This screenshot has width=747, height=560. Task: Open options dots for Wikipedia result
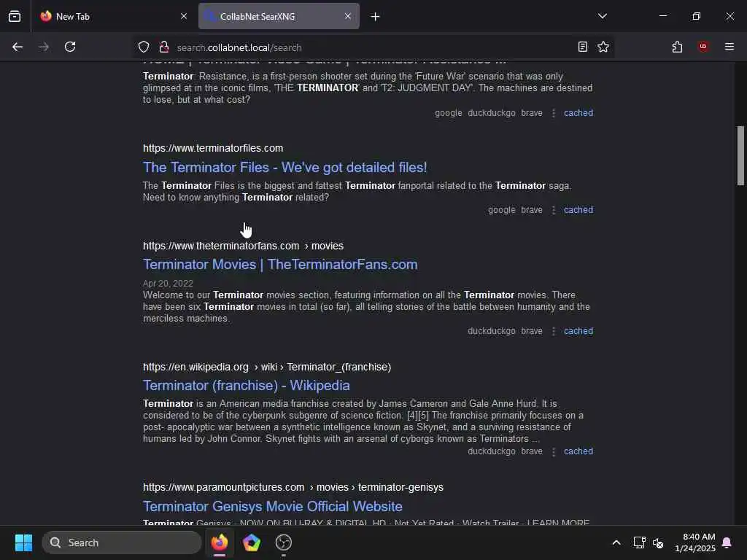(x=554, y=451)
